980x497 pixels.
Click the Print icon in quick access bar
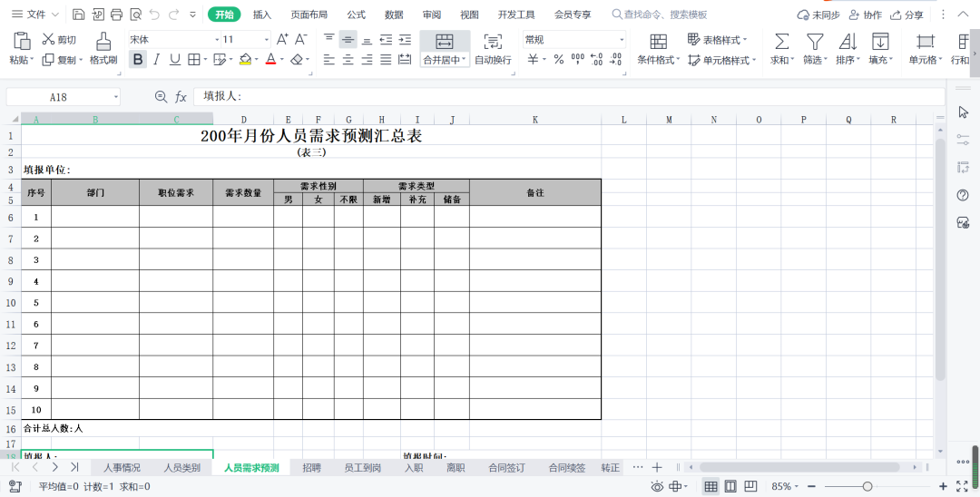[116, 15]
